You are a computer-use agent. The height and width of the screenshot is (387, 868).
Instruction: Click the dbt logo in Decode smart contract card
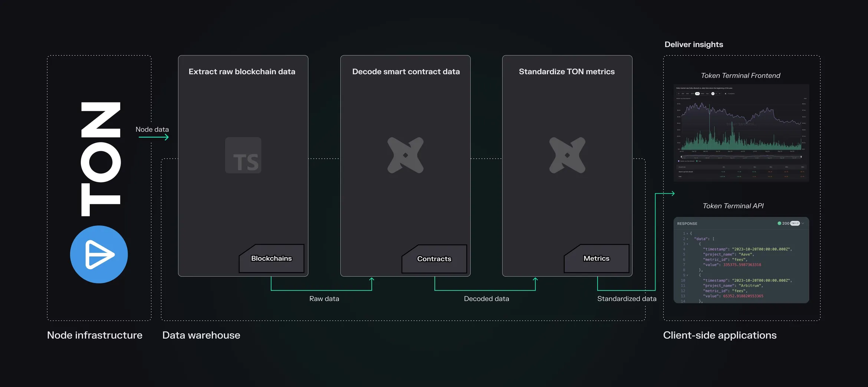tap(405, 155)
